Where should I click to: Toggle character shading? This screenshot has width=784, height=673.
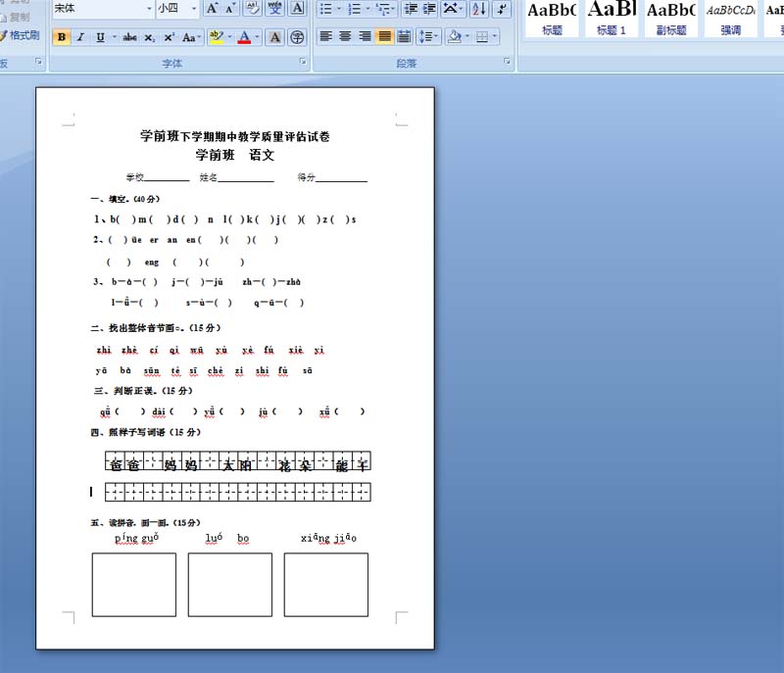click(x=275, y=37)
